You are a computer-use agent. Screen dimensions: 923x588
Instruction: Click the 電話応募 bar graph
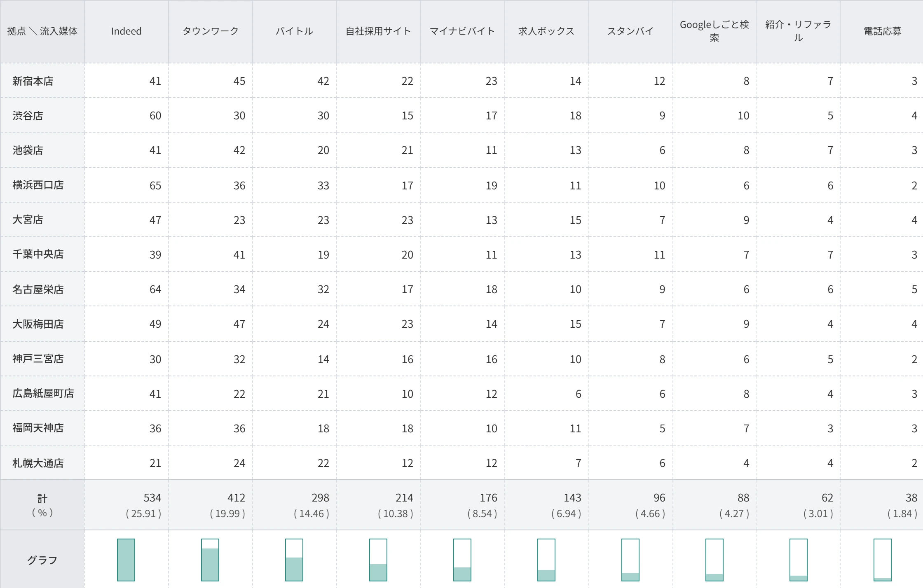pyautogui.click(x=883, y=560)
